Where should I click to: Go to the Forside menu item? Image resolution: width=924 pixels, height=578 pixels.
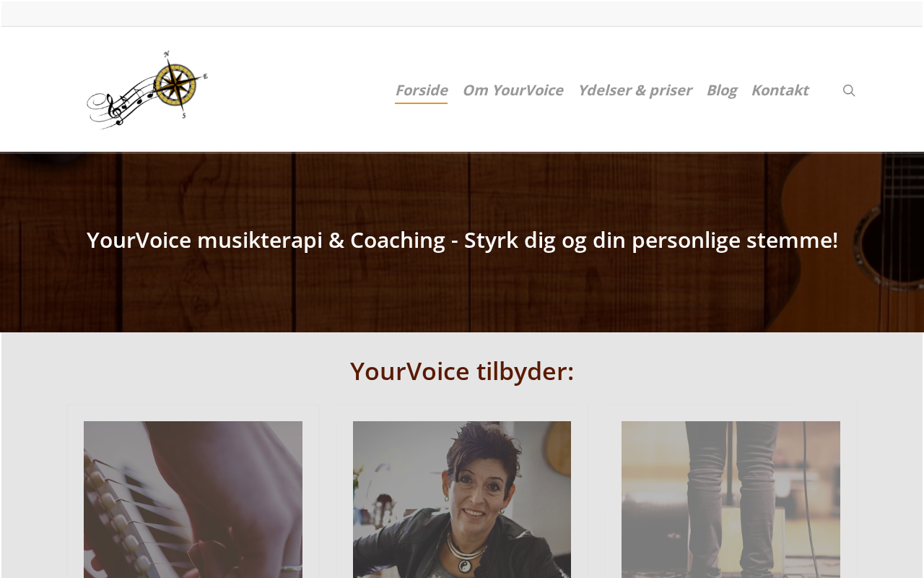pos(421,90)
